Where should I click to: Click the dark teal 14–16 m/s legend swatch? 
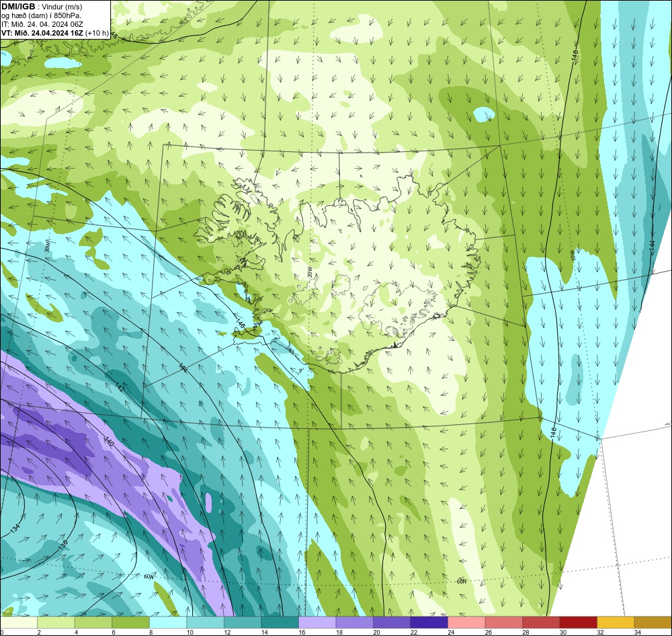pos(280,623)
